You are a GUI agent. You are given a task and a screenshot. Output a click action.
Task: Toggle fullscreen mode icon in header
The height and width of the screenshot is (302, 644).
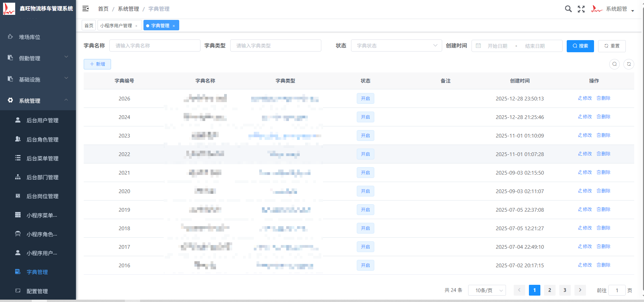[x=581, y=9]
